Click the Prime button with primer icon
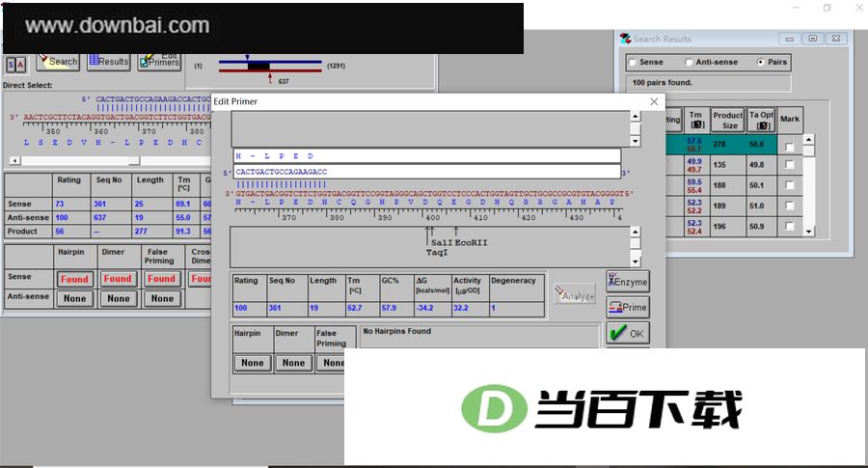Image resolution: width=868 pixels, height=468 pixels. click(x=628, y=307)
